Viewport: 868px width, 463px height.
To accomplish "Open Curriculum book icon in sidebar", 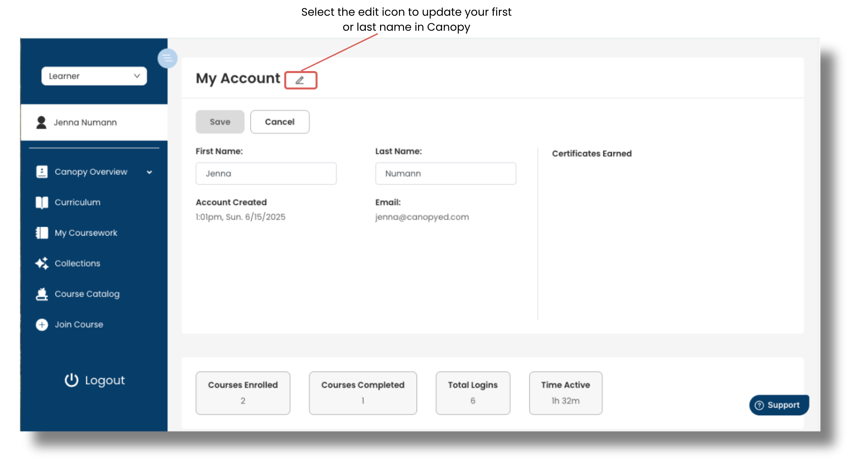I will pyautogui.click(x=42, y=202).
